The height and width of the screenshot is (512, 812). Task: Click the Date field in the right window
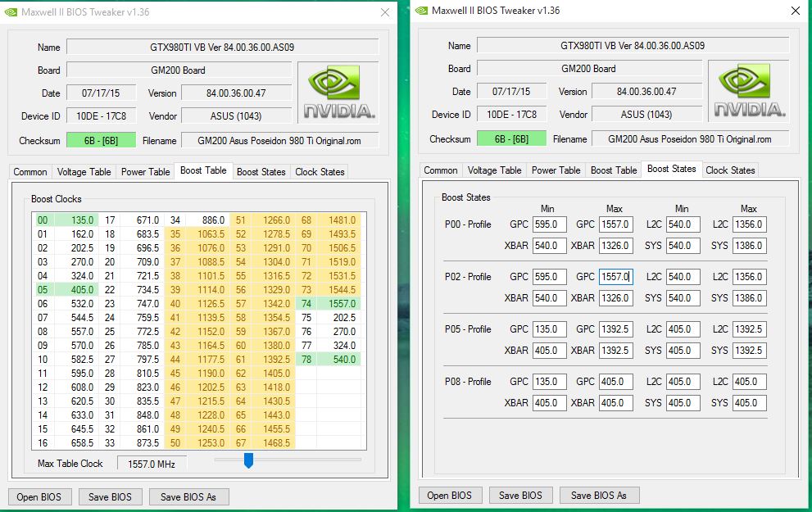point(511,92)
